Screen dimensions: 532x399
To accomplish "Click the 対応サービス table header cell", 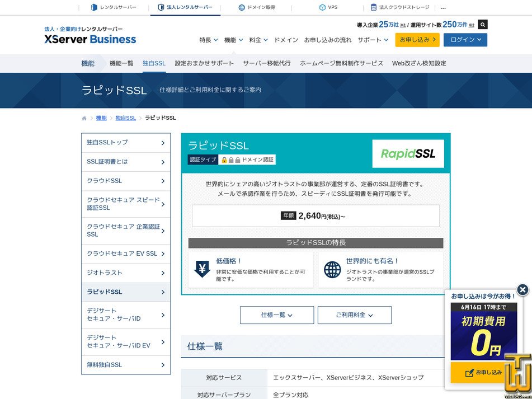I will tap(224, 378).
